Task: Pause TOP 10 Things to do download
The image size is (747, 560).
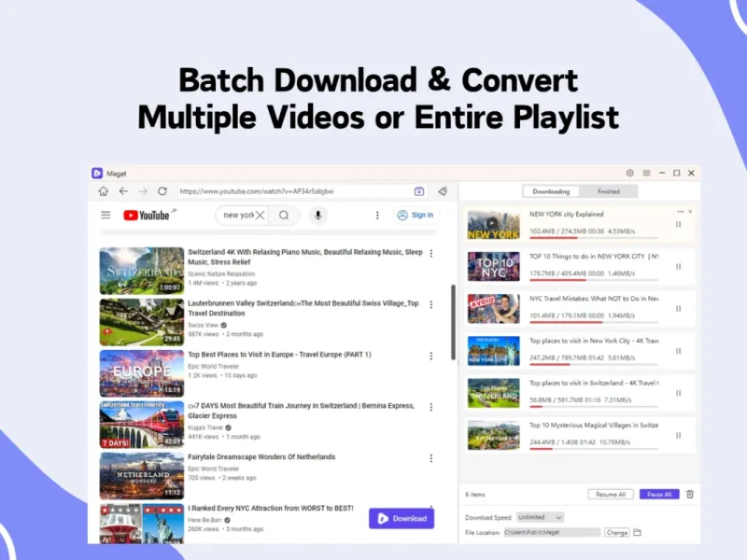Action: pyautogui.click(x=679, y=267)
